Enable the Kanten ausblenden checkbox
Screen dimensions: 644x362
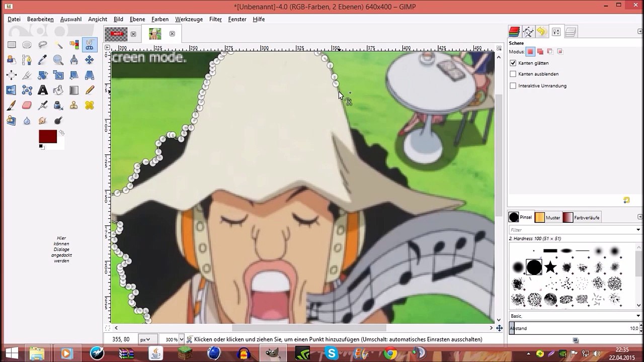(513, 74)
